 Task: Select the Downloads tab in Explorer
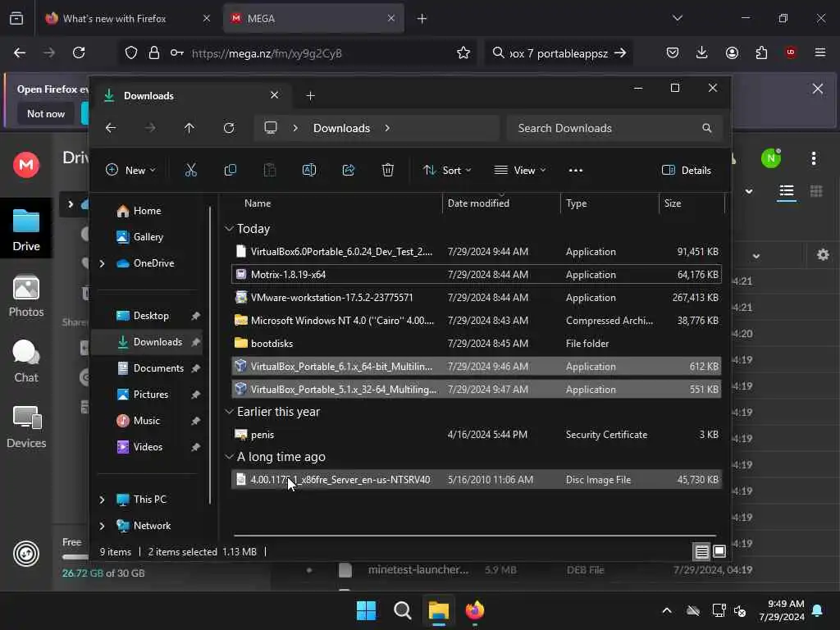[193, 95]
